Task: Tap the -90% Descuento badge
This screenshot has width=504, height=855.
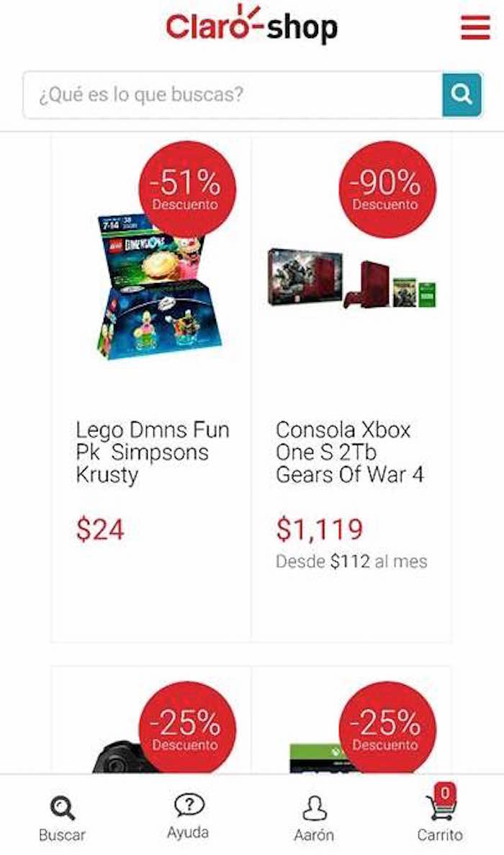Action: coord(385,189)
